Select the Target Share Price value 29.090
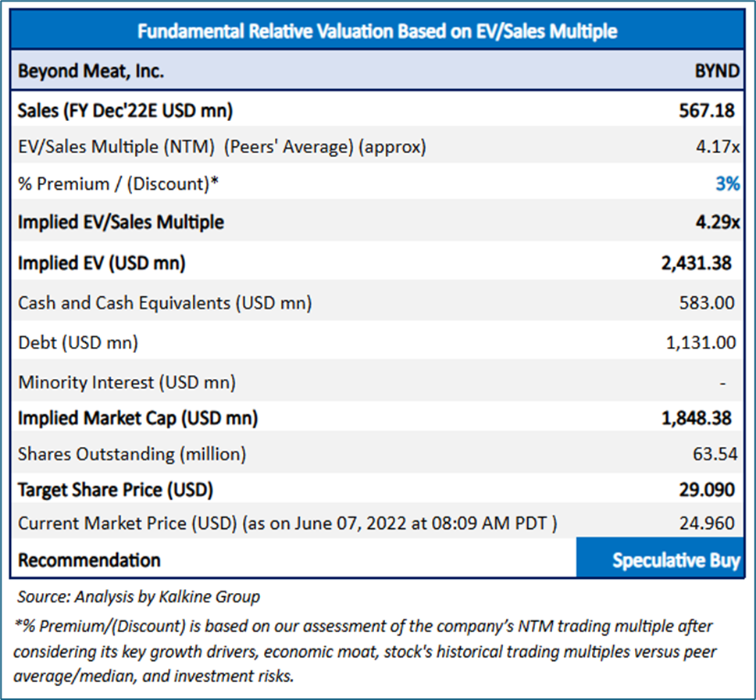 tap(707, 491)
